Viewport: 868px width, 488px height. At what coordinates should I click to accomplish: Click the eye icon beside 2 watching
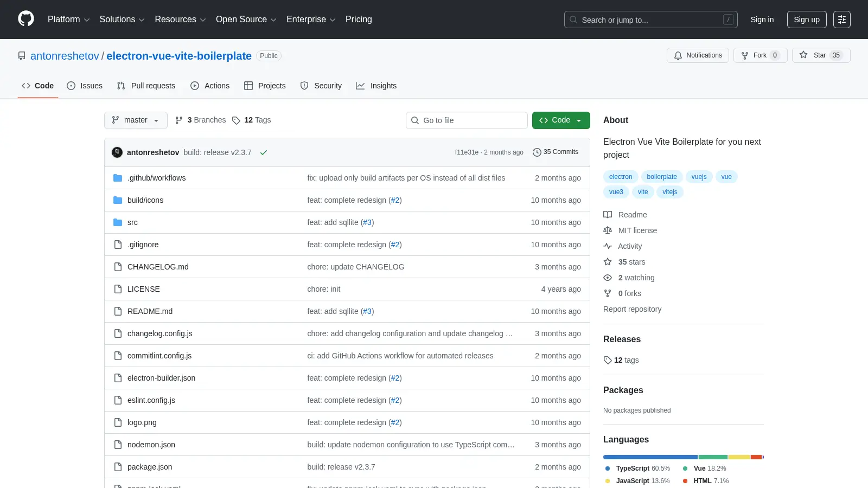(608, 278)
